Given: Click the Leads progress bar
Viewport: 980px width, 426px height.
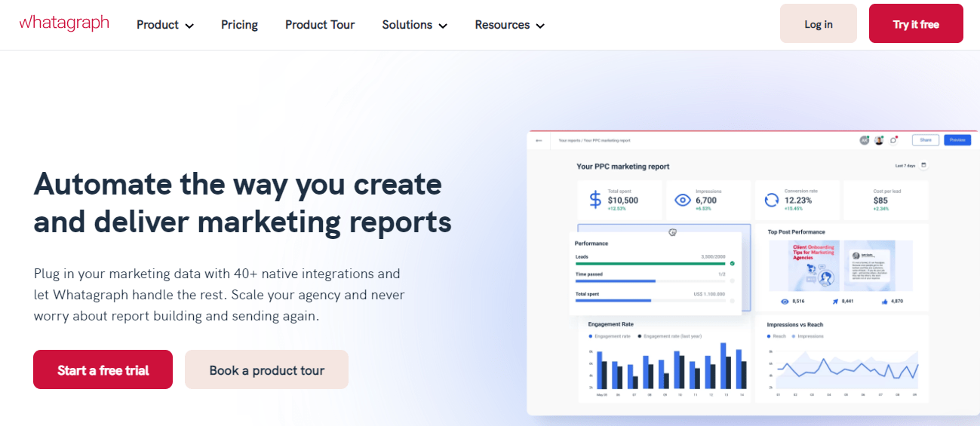Looking at the screenshot, I should [650, 264].
